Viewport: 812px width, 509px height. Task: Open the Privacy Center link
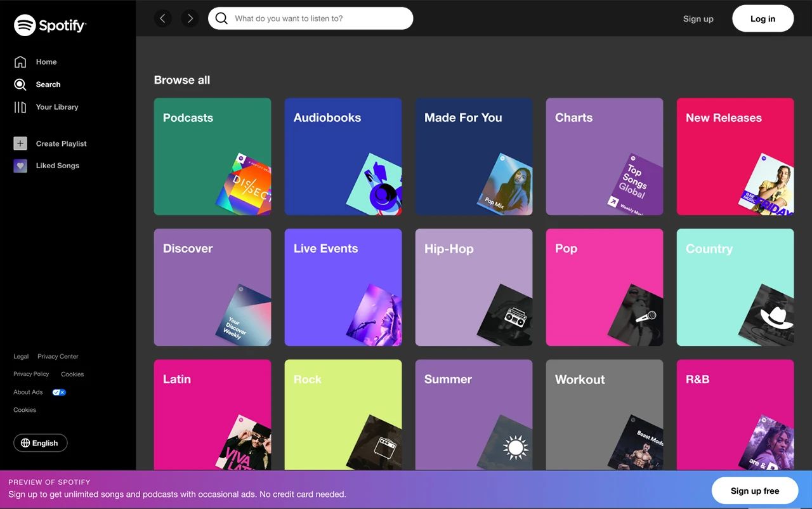coord(58,357)
